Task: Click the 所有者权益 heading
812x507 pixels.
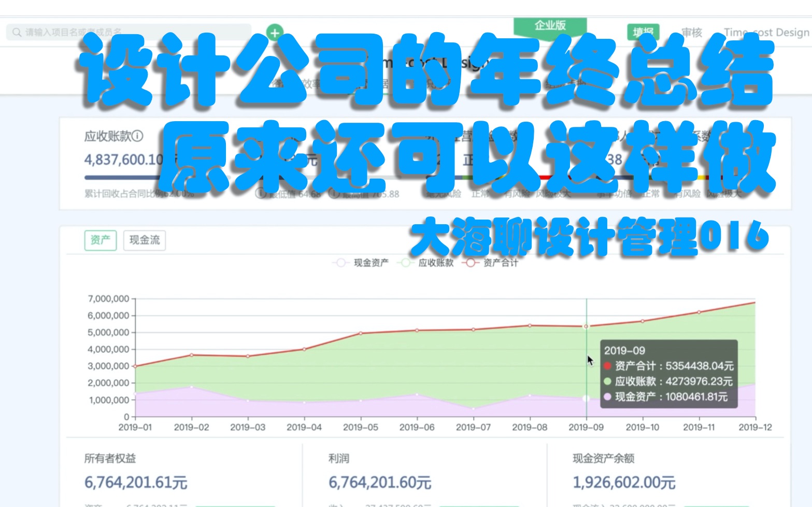Action: (x=110, y=458)
